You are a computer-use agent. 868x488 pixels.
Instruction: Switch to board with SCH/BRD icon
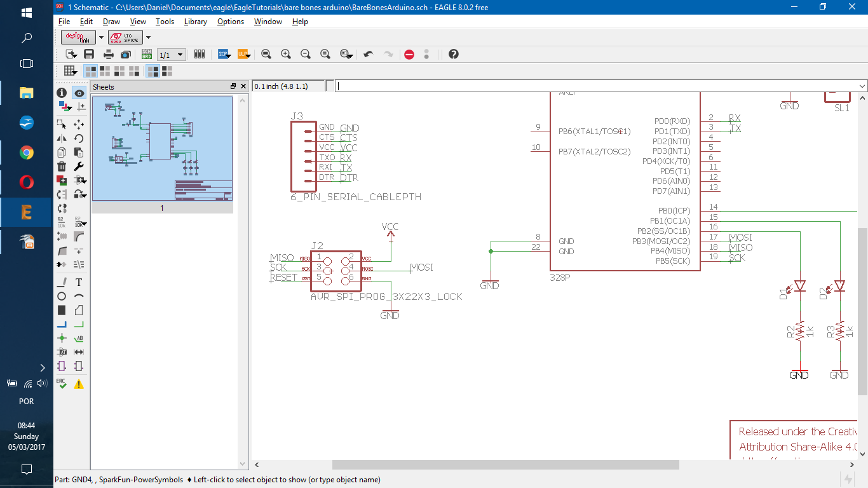[x=146, y=55]
